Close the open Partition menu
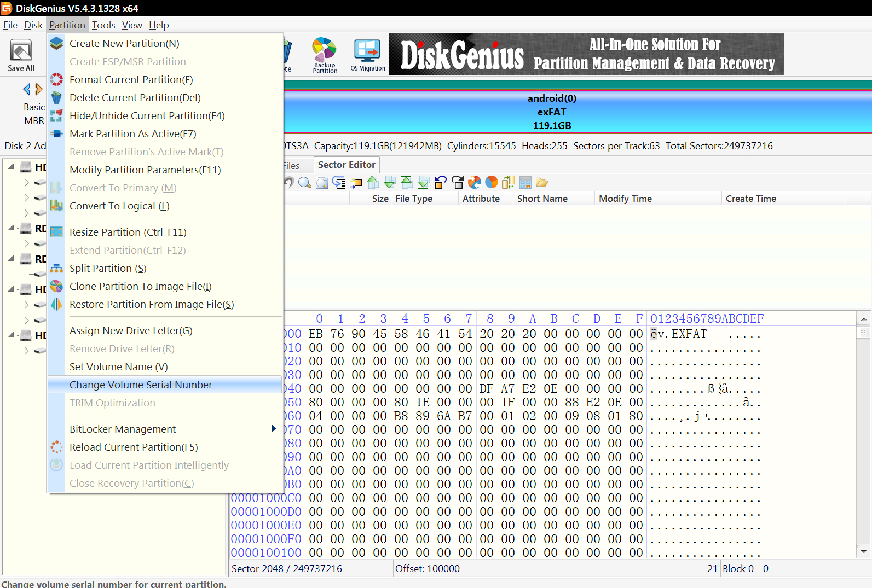Screen dimensions: 872x588 tap(67, 25)
